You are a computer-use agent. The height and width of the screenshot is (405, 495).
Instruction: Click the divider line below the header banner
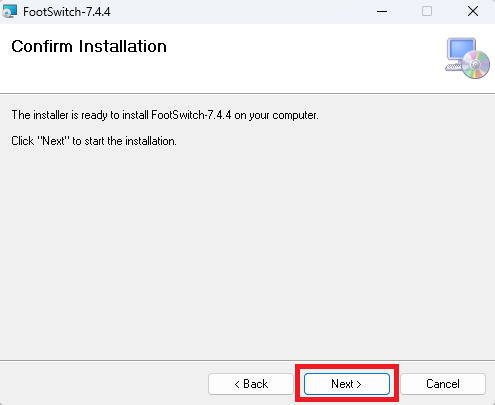[x=247, y=93]
